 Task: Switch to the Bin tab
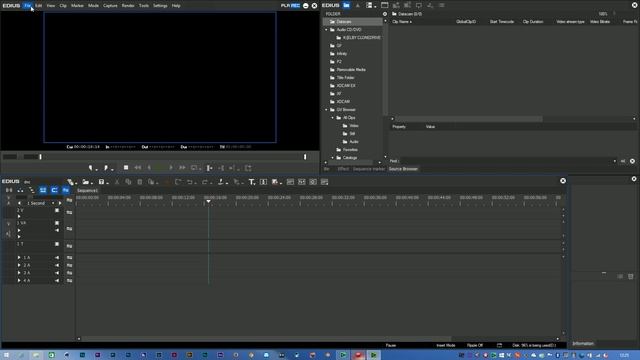tap(327, 169)
